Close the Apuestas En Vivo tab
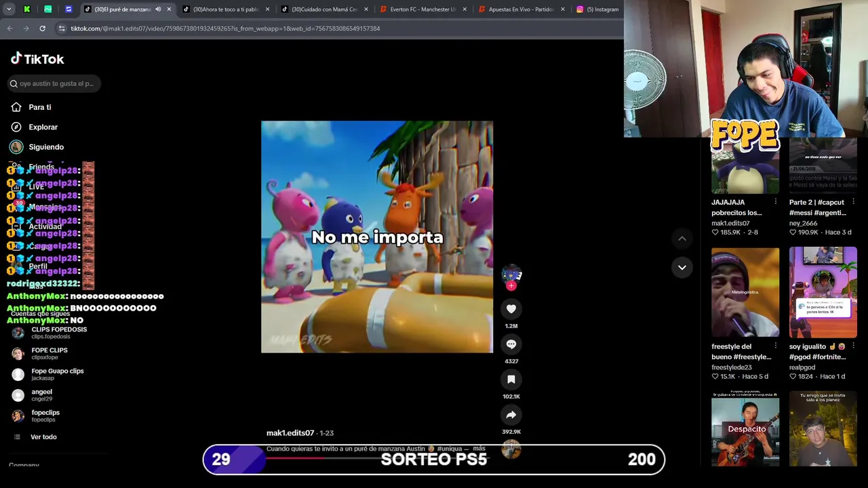This screenshot has height=488, width=868. coord(563,9)
